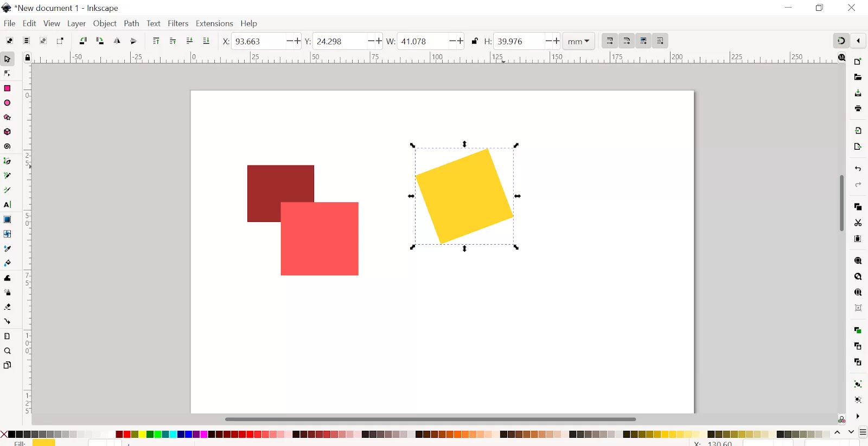868x446 pixels.
Task: Raise selection to top
Action: point(156,41)
